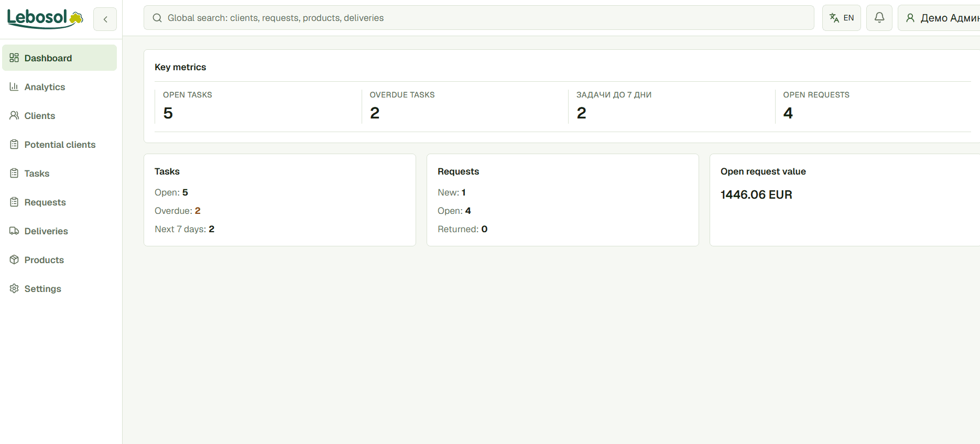Click the search magnifier icon

tap(157, 18)
